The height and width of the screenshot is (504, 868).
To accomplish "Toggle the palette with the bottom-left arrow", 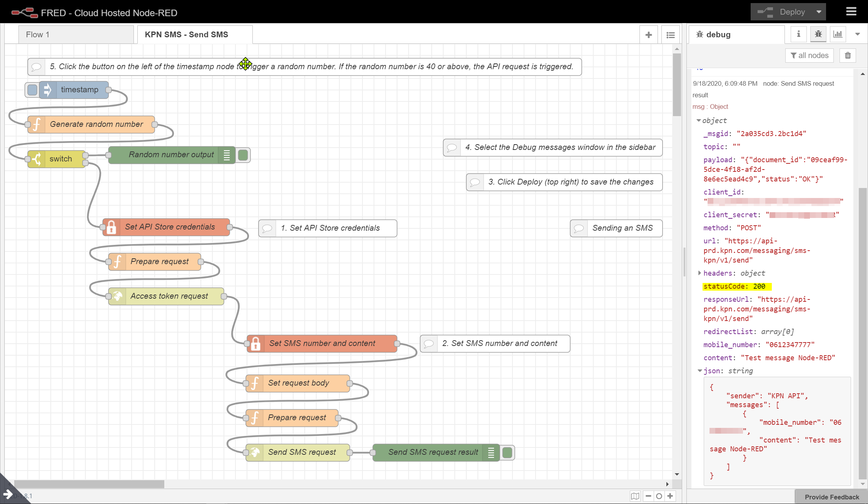I will (x=8, y=494).
